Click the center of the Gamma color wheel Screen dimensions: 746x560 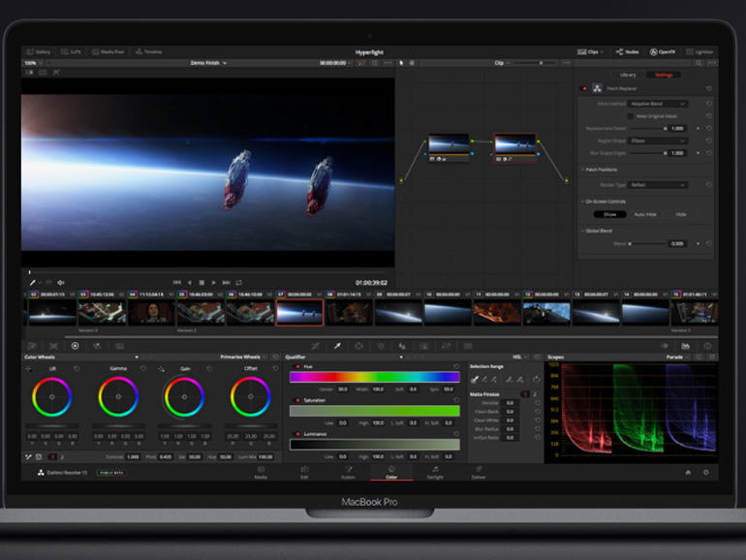(118, 397)
